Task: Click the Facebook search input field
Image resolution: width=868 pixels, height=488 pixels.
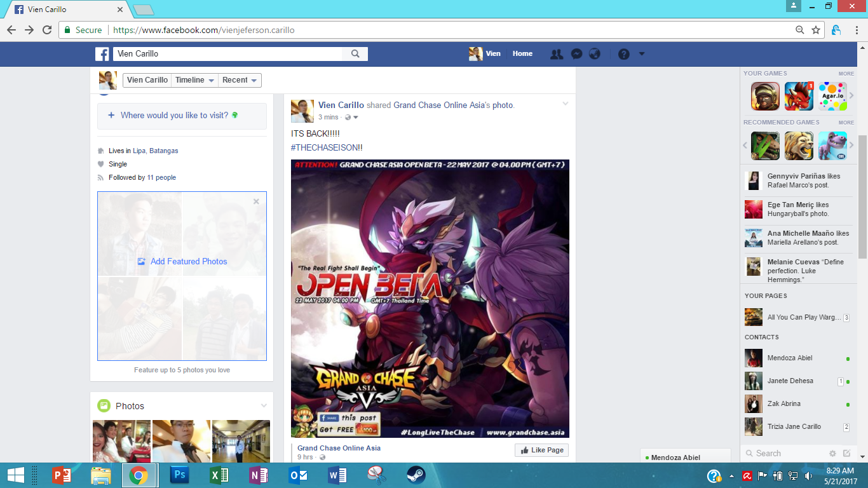Action: pyautogui.click(x=228, y=54)
